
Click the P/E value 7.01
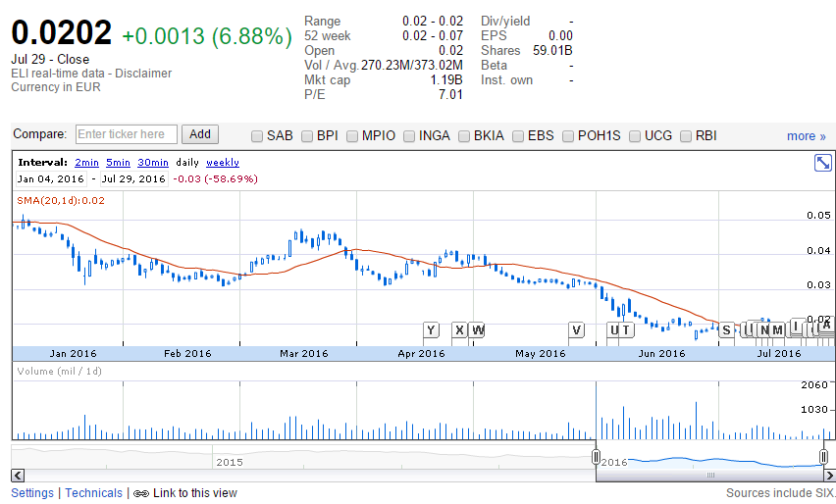pos(450,95)
